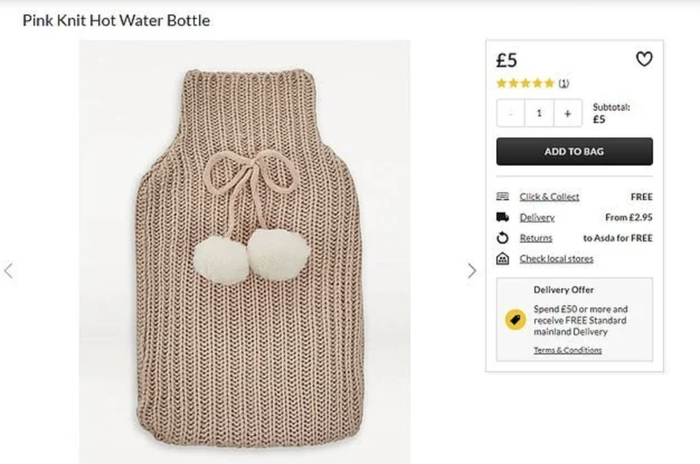Click the store icon beside Check local stores

point(502,259)
